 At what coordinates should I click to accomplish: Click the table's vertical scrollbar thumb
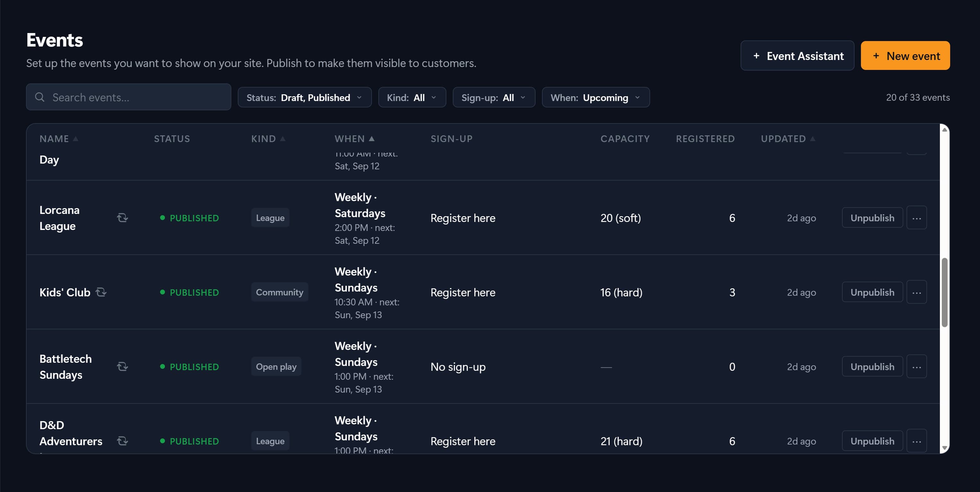[x=944, y=293]
